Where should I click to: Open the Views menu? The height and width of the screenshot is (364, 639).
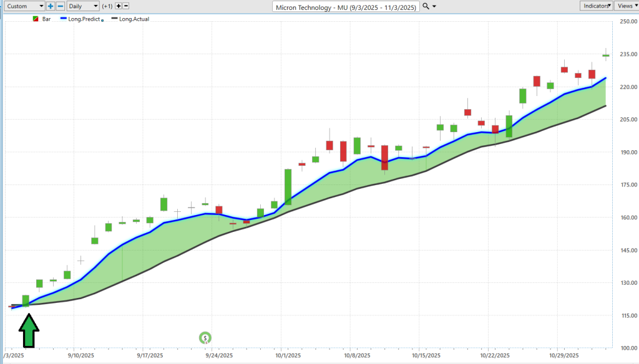pos(626,6)
